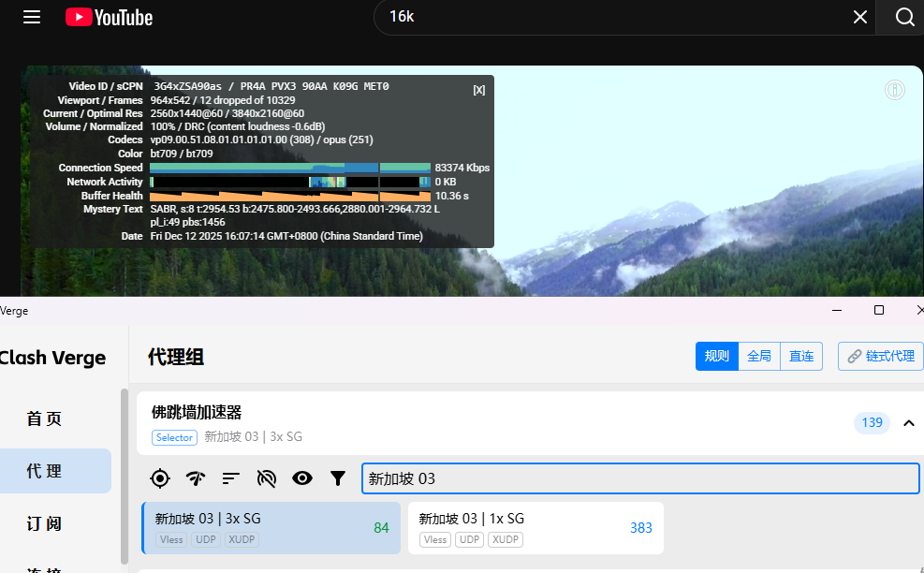The width and height of the screenshot is (924, 573).
Task: Locate current node with the target icon
Action: point(160,478)
